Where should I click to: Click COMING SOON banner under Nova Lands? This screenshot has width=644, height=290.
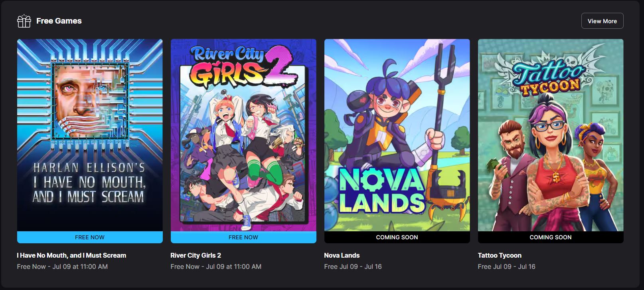click(397, 237)
